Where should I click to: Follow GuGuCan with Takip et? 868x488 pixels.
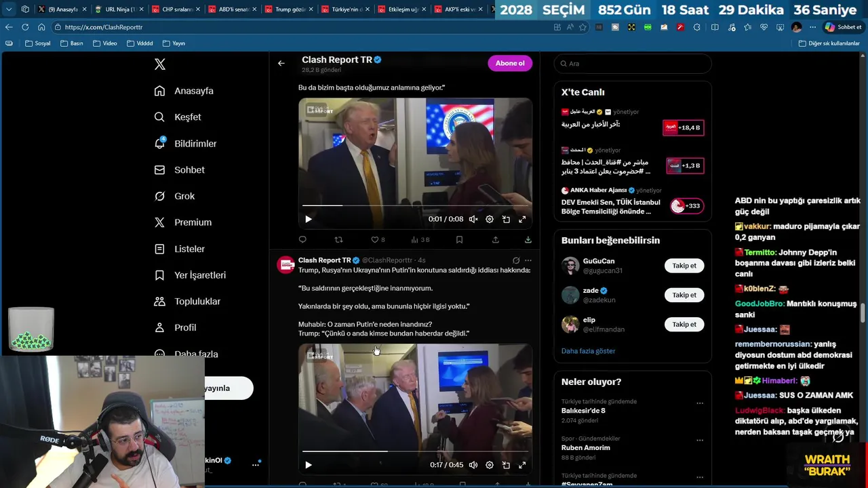684,266
